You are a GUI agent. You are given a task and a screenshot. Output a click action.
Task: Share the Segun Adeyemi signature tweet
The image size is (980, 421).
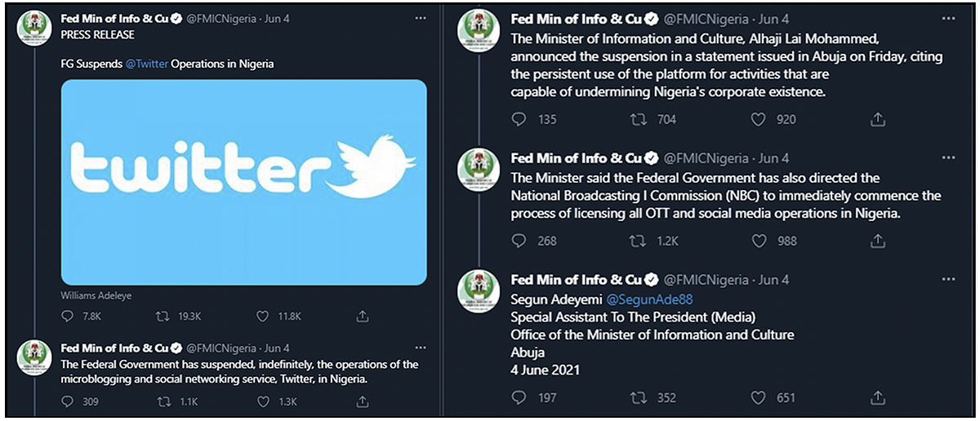tap(878, 397)
